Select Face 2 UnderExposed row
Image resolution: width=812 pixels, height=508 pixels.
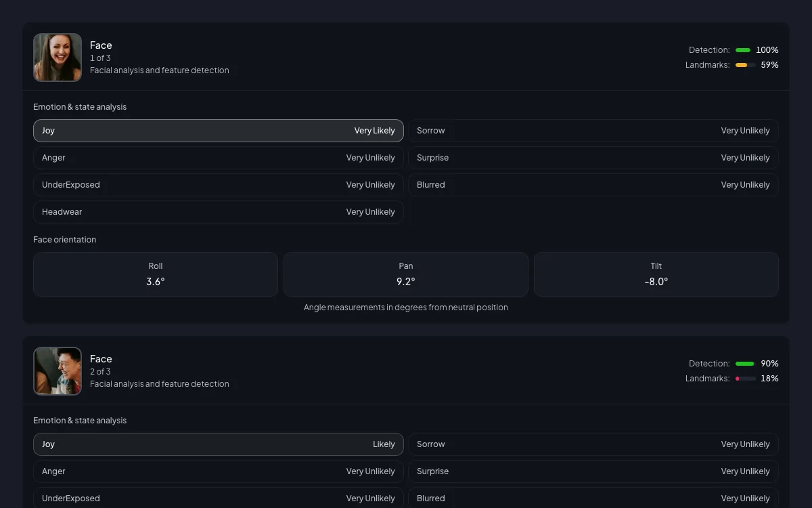pos(219,499)
